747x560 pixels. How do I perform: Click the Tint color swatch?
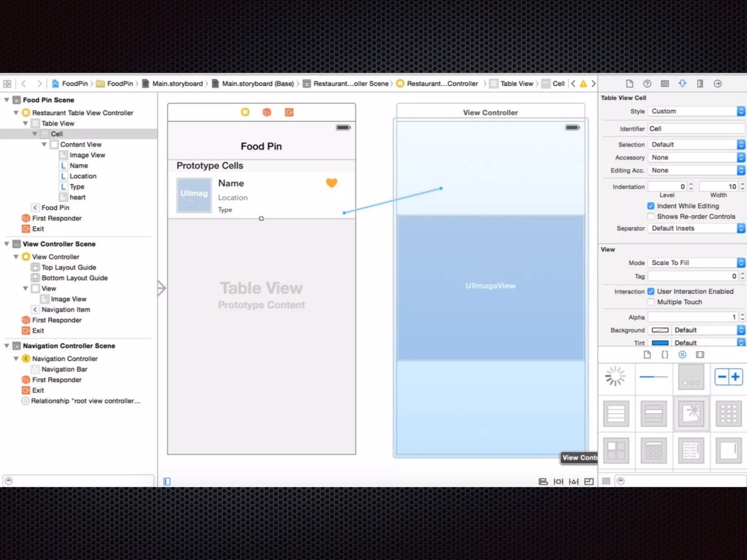(x=660, y=343)
